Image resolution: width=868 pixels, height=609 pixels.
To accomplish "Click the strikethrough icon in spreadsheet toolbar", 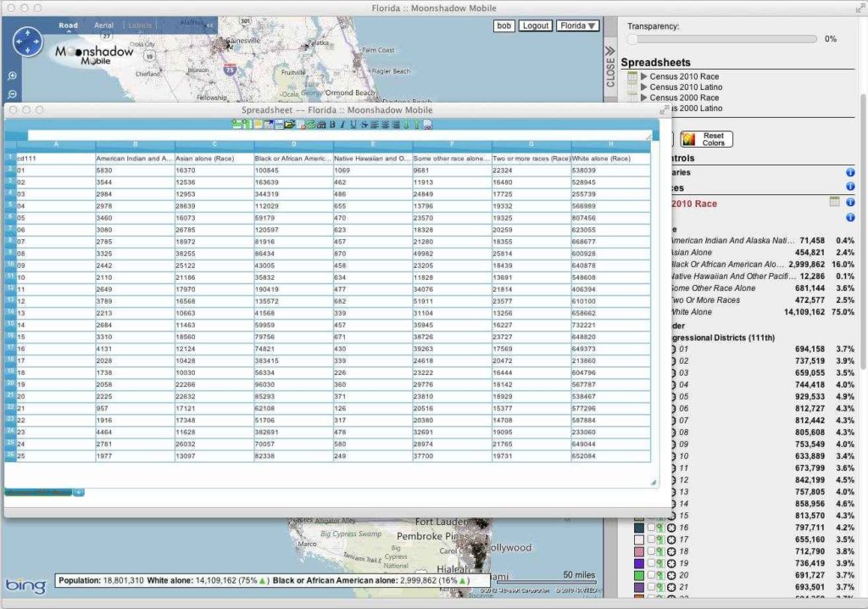I will 364,125.
